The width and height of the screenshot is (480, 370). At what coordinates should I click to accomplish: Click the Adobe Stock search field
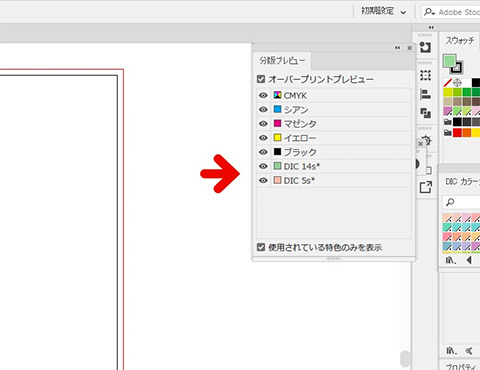click(x=451, y=12)
